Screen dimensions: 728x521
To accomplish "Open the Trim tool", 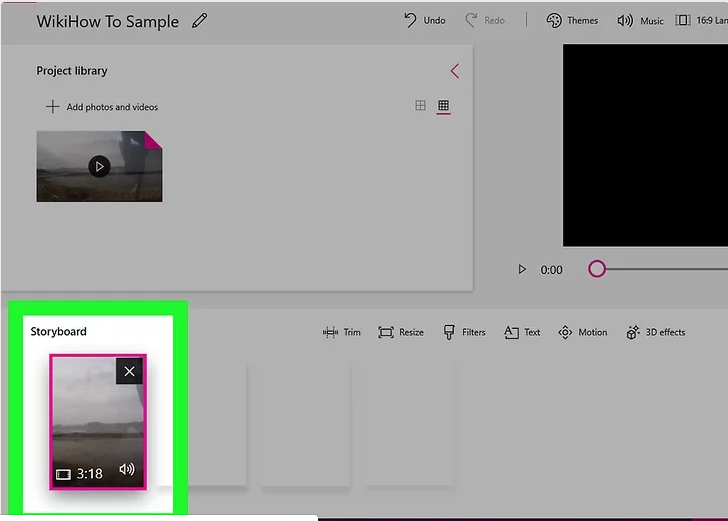I will [x=342, y=332].
